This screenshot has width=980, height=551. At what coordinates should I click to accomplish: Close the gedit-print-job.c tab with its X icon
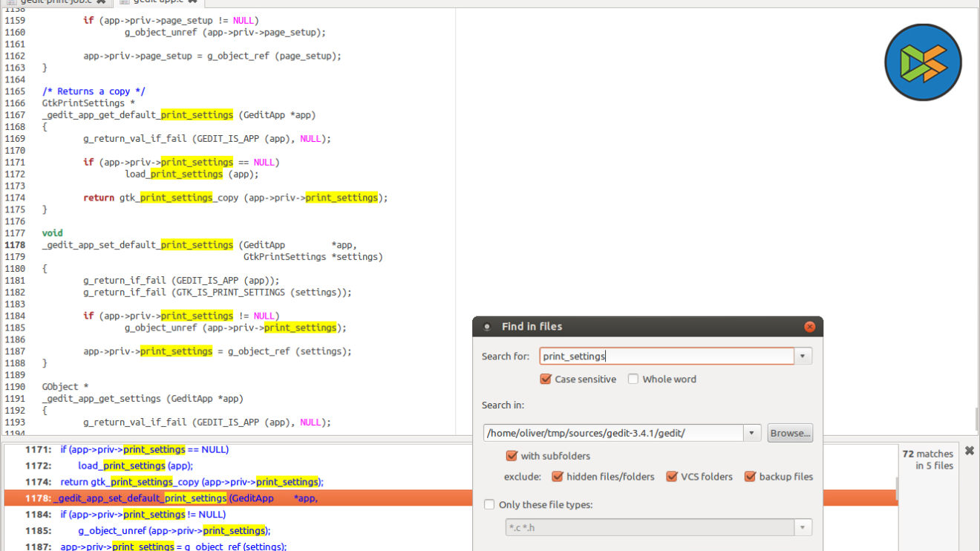click(101, 2)
